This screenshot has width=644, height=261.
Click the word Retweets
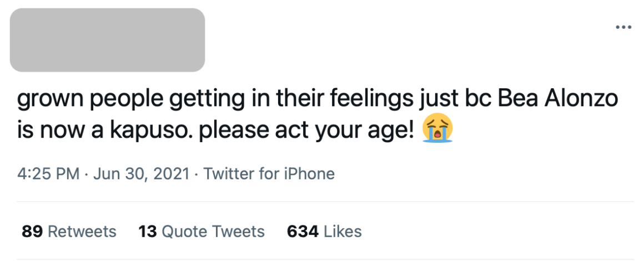point(82,232)
